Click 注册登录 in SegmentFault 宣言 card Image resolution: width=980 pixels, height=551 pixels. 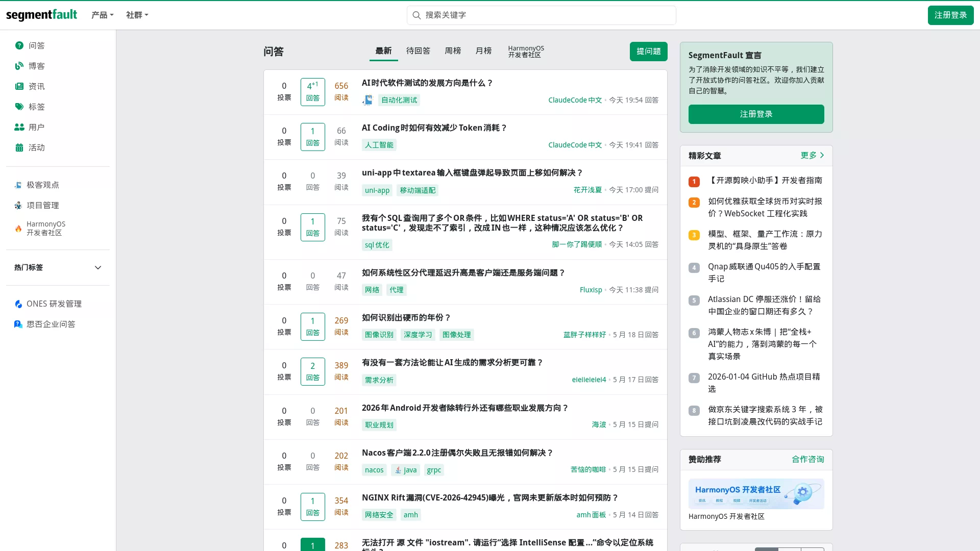pos(756,114)
